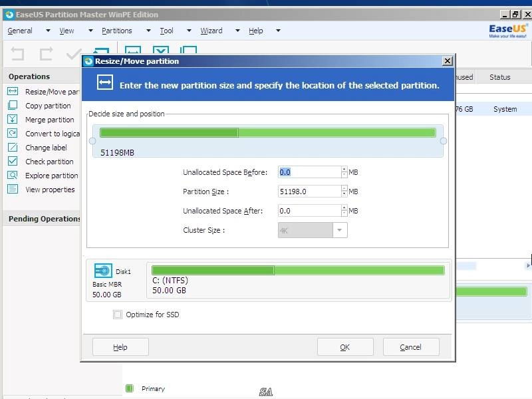Image resolution: width=532 pixels, height=399 pixels.
Task: Click the double-arrow icon in dialog header
Action: tap(105, 82)
